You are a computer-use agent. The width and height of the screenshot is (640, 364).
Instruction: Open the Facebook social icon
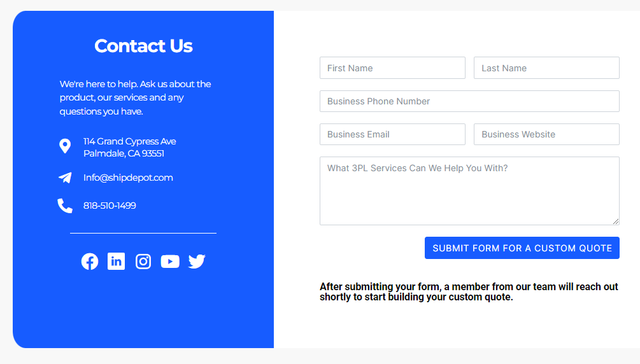(x=90, y=262)
